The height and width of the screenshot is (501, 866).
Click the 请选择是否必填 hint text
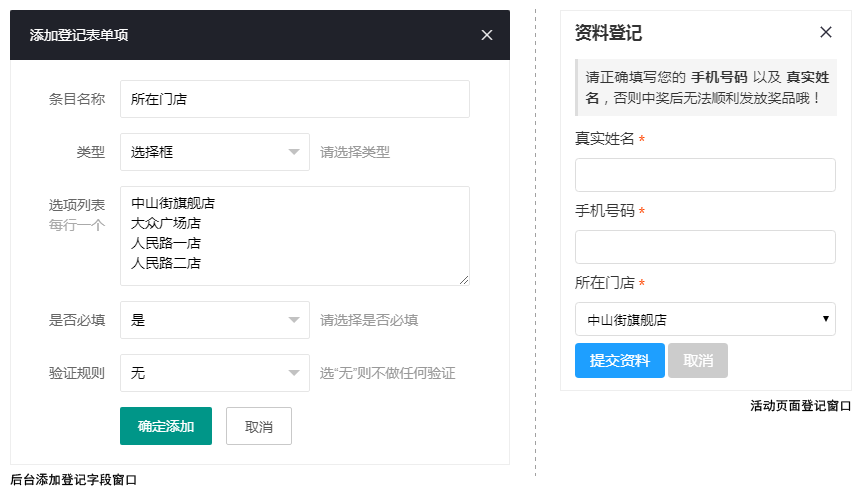(x=369, y=320)
